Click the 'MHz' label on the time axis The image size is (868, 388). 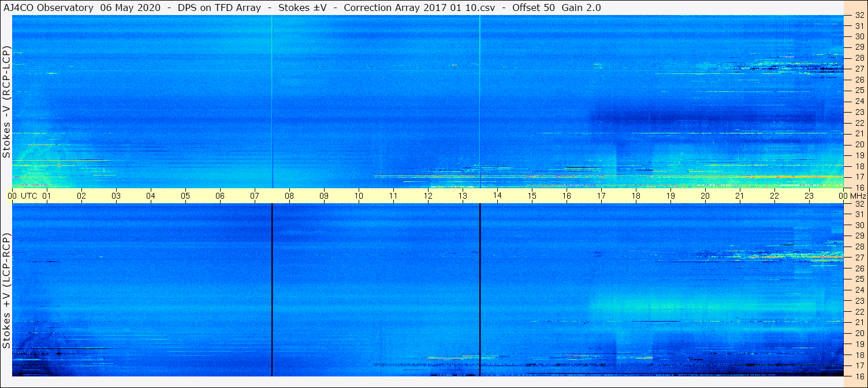[x=858, y=196]
